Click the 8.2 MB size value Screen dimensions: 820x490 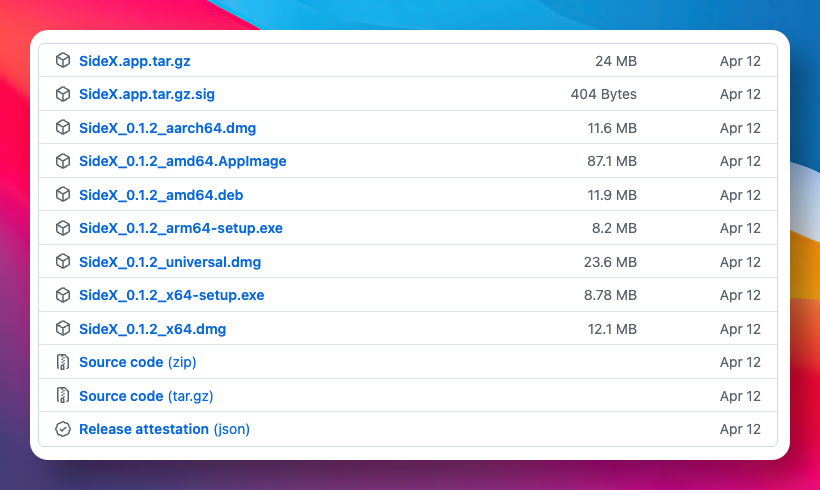[614, 228]
